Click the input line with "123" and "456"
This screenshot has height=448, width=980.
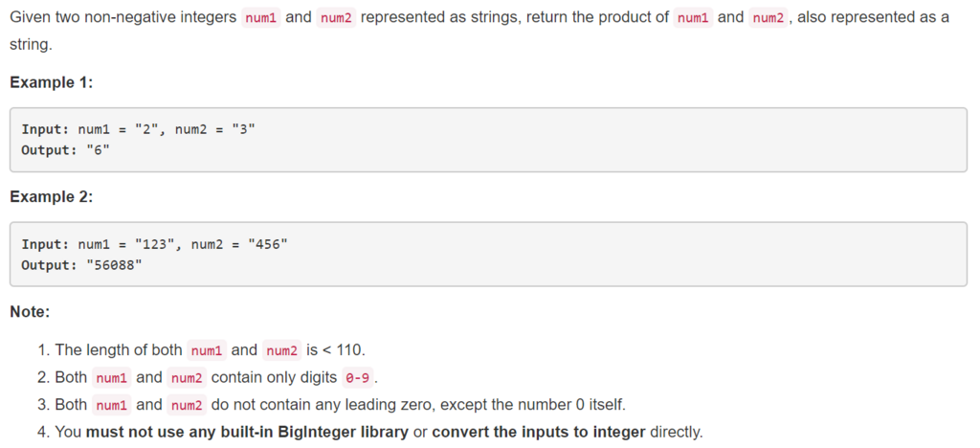tap(154, 244)
